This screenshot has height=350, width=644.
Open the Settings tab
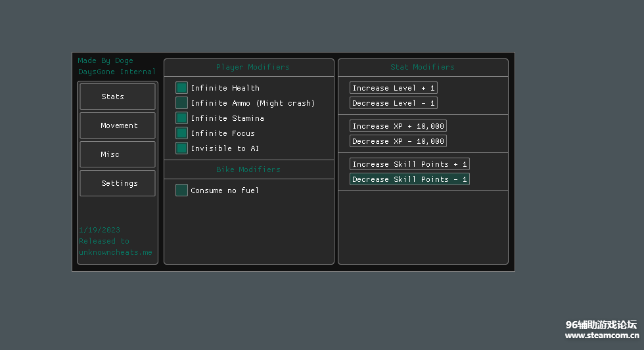click(x=117, y=183)
